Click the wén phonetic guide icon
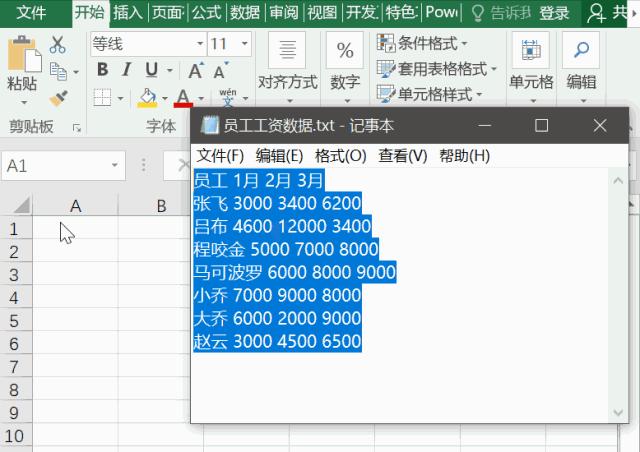The image size is (640, 452). [x=228, y=97]
